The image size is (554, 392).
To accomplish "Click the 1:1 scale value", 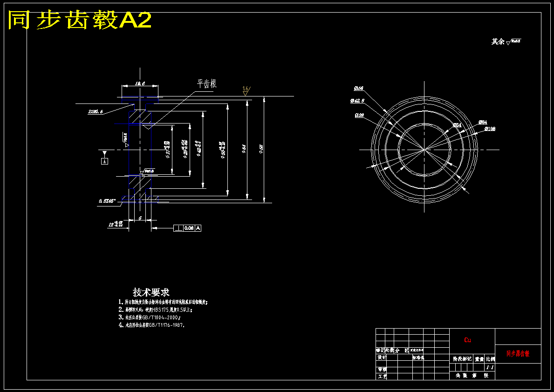I will pyautogui.click(x=490, y=367).
